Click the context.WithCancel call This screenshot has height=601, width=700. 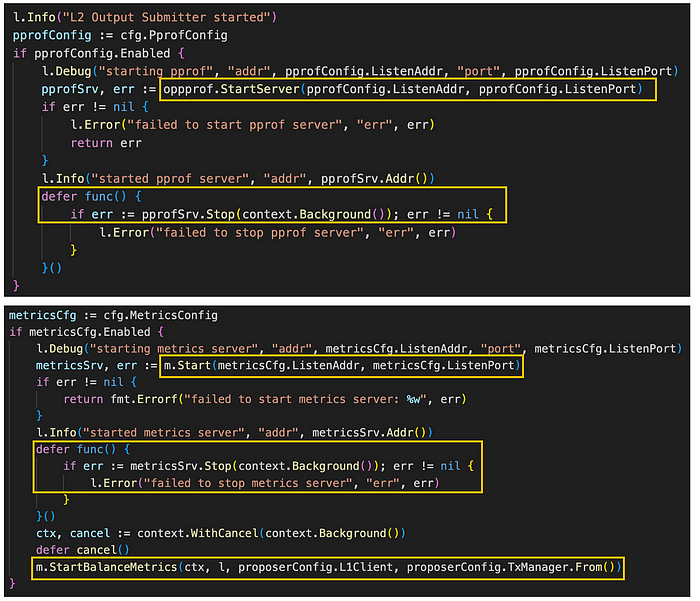[x=271, y=533]
